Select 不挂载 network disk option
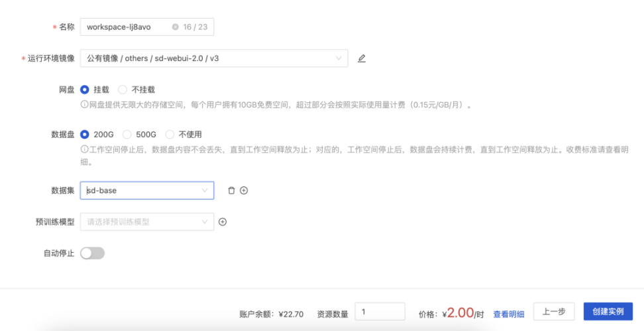This screenshot has width=644, height=331. (123, 90)
